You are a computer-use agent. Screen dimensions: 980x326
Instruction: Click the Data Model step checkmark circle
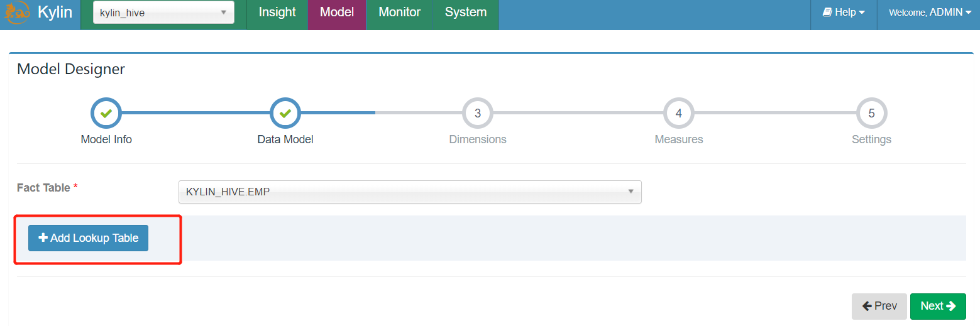point(285,114)
